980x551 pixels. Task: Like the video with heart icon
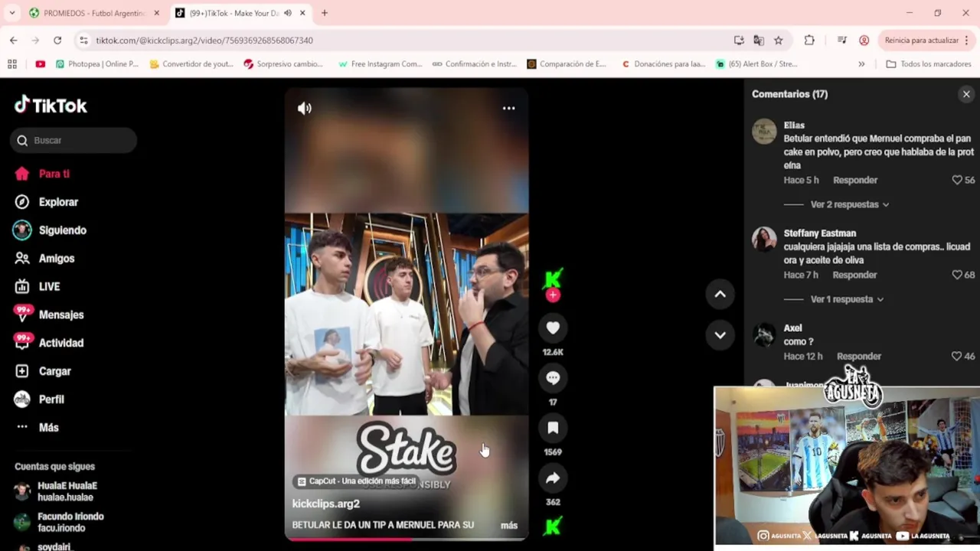553,328
